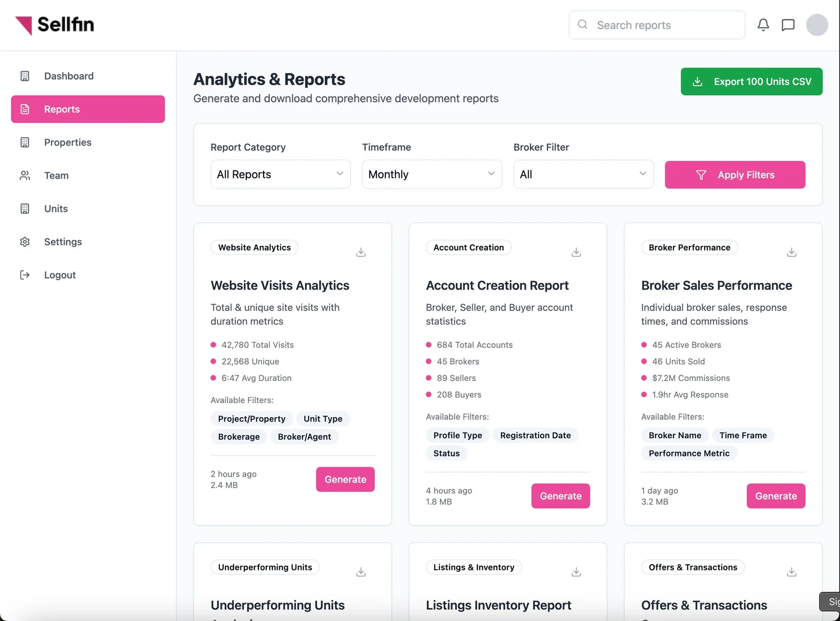Click the Broker Performance category tag
This screenshot has width=840, height=621.
689,247
